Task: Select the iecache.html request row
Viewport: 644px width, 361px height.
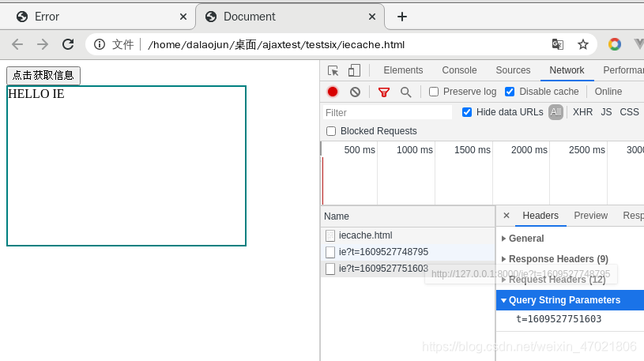Action: 408,235
